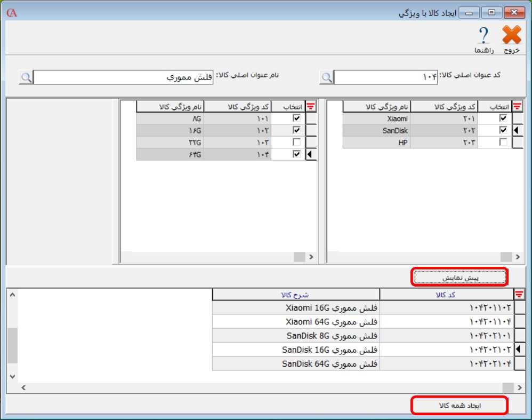Click the ایجاد همه کالا button
Viewport: 532px width, 420px height.
click(460, 406)
